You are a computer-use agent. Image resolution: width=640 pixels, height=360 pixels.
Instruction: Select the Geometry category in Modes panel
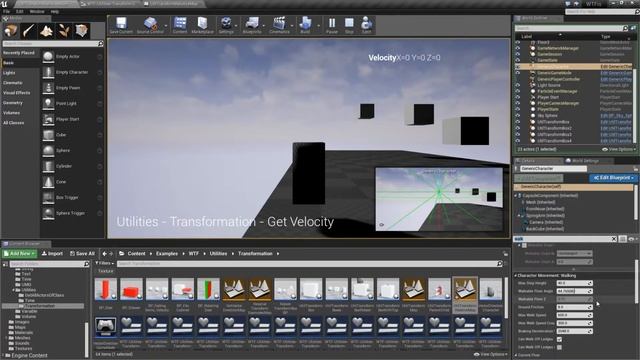pos(13,103)
